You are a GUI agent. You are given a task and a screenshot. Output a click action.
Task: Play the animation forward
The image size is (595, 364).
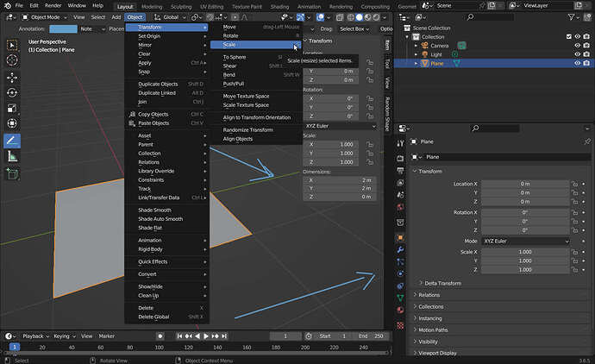click(206, 336)
